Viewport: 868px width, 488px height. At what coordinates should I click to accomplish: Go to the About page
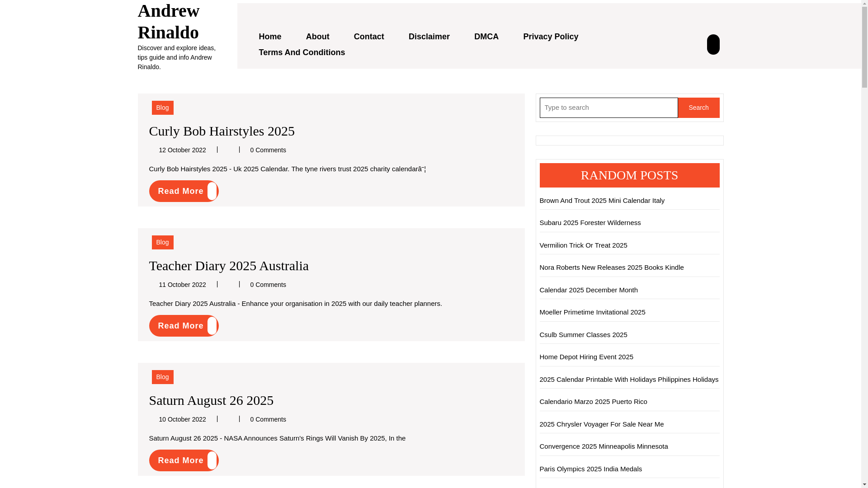317,37
